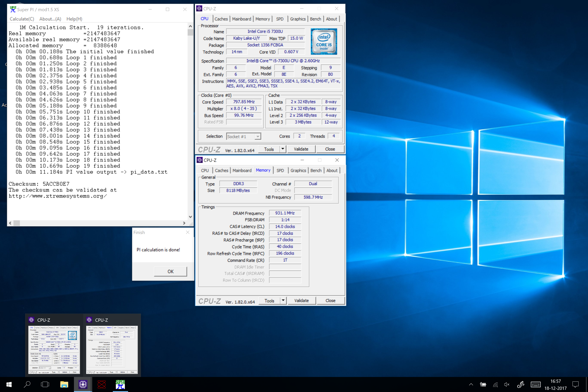Expand Tools dropdown arrow in top CPU-Z
The image size is (588, 392).
[283, 149]
